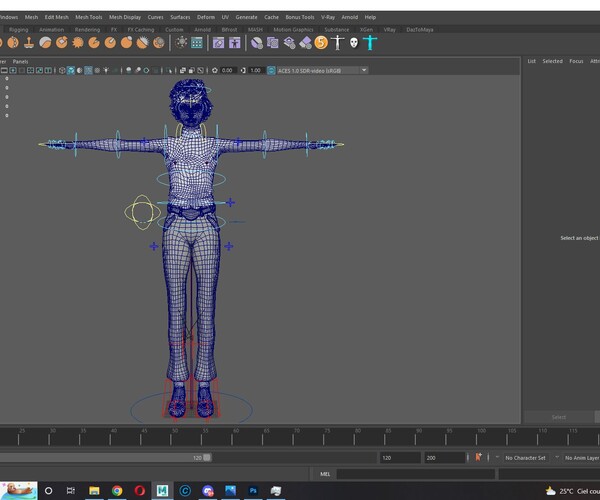The image size is (600, 500).
Task: Click the gray-and-orange sphere sculpt tool
Action: coord(45,42)
